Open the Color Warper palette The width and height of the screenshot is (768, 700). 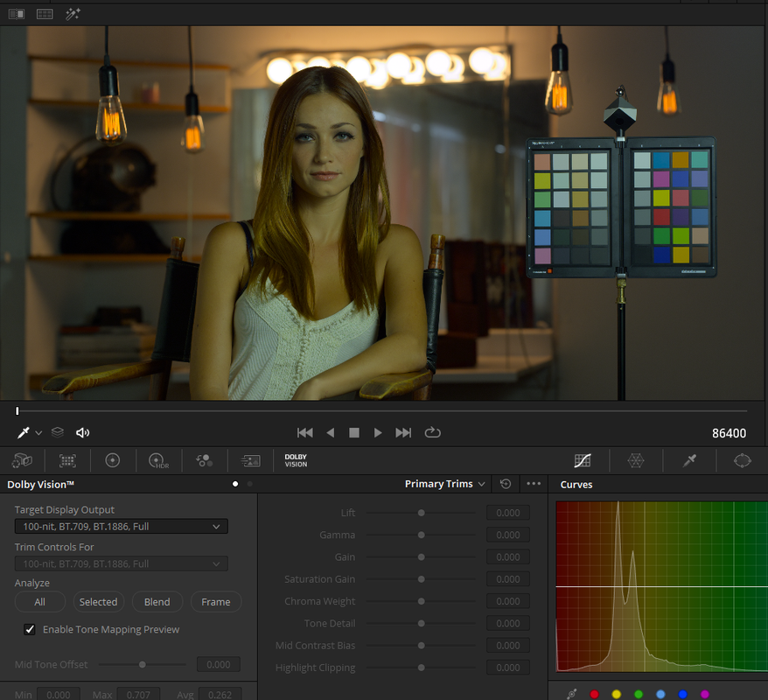coord(636,460)
